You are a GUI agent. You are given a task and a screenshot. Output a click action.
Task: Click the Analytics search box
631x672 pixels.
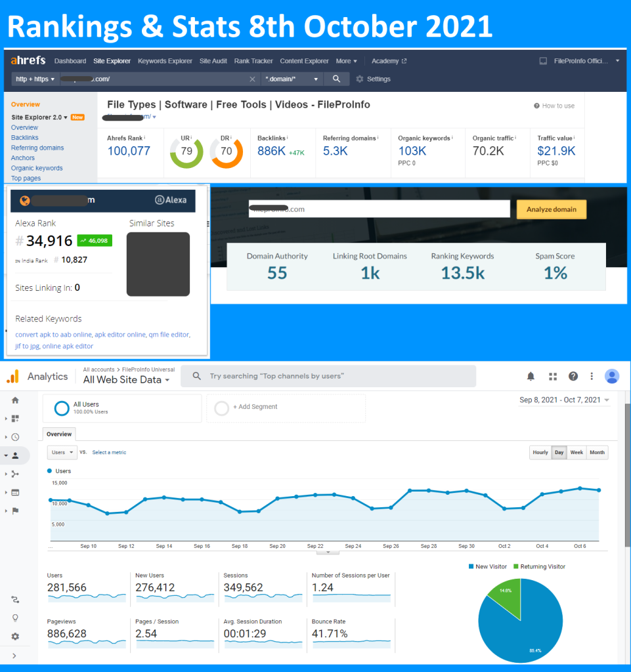[328, 376]
